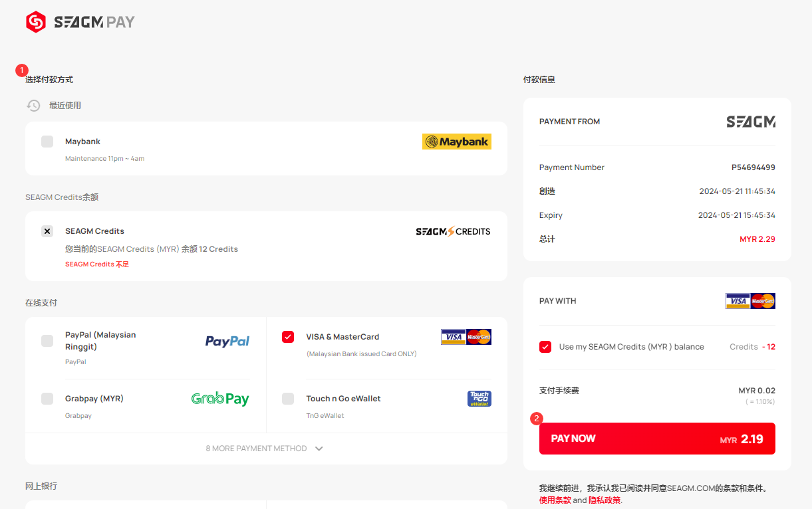Uncheck the VISA & MasterCard checkbox
The height and width of the screenshot is (509, 812).
(x=288, y=337)
